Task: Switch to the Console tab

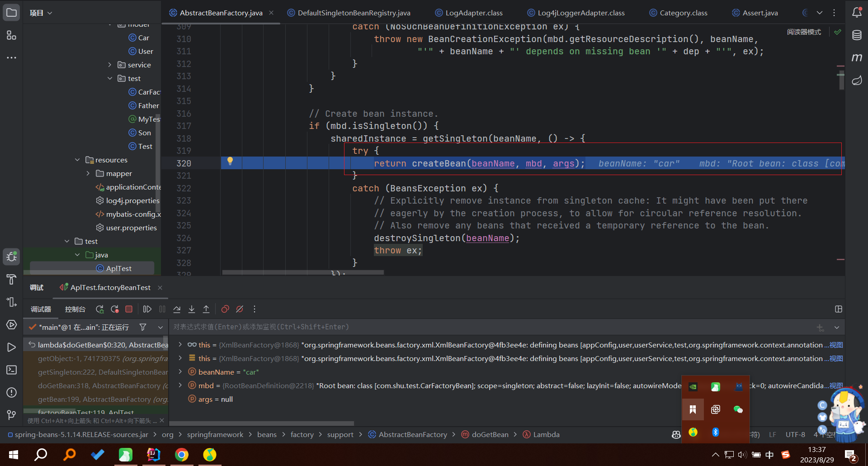Action: click(75, 309)
